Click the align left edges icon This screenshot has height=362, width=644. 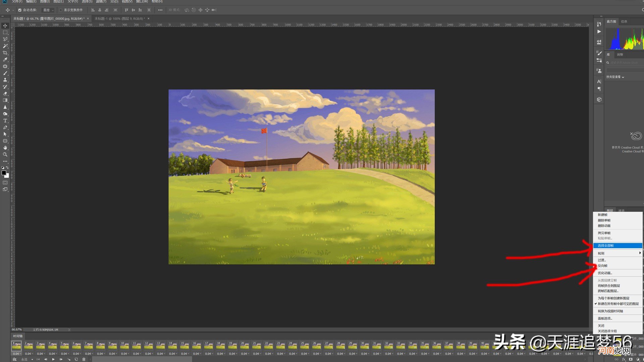(93, 10)
